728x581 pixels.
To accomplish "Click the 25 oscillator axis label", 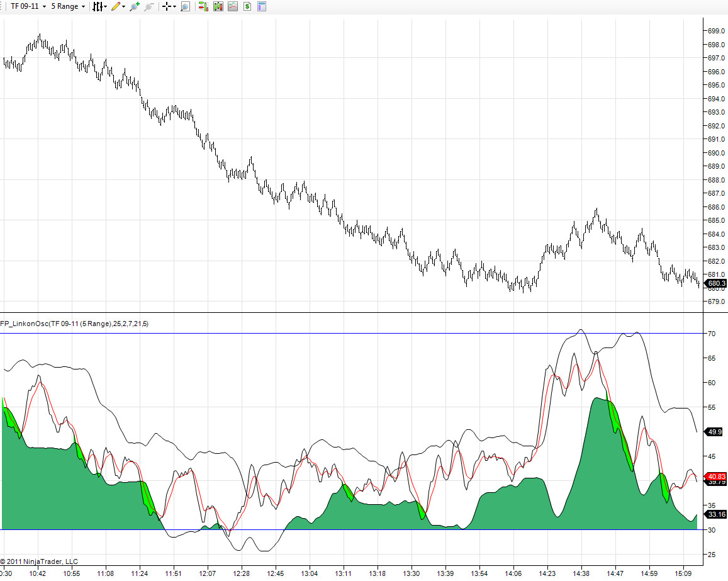I will coord(711,554).
